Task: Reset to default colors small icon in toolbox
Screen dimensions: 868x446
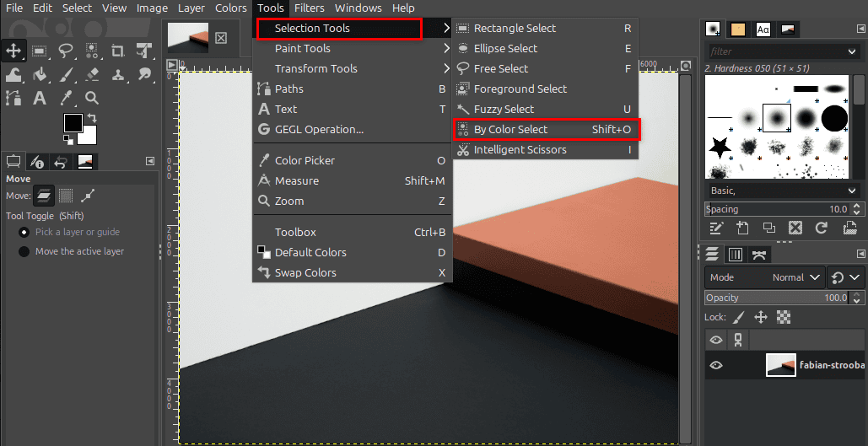Action: point(67,139)
